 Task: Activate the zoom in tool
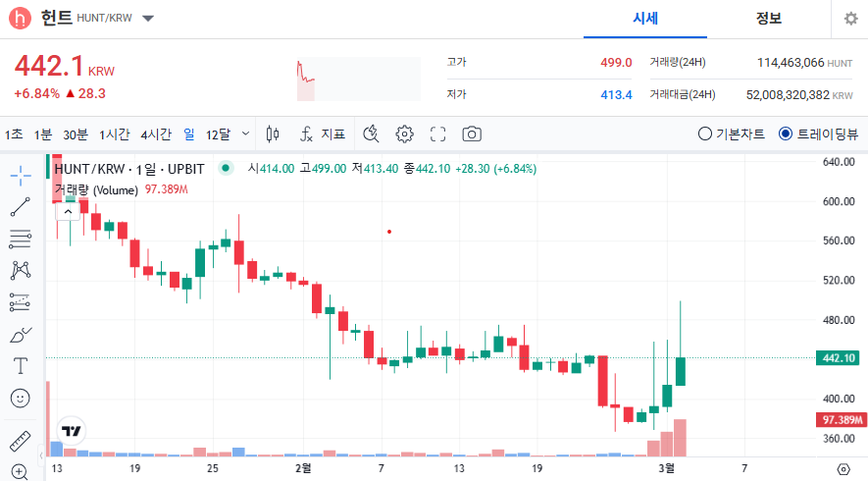pos(21,471)
